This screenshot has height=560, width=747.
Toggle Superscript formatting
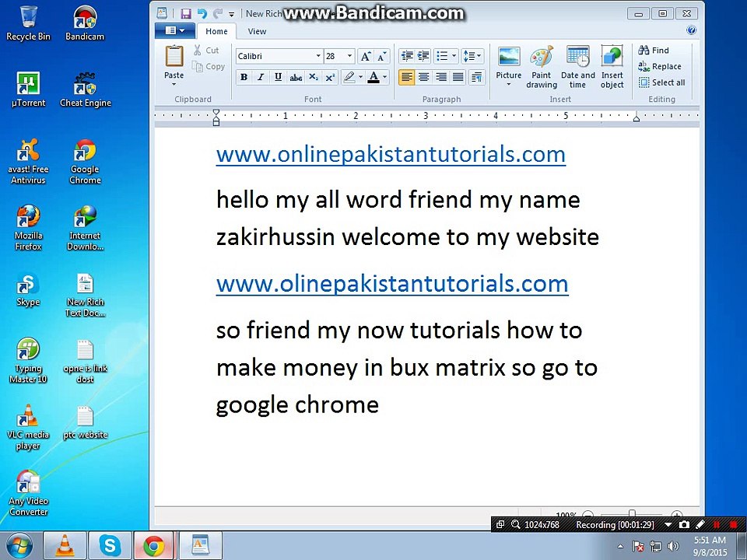click(330, 77)
